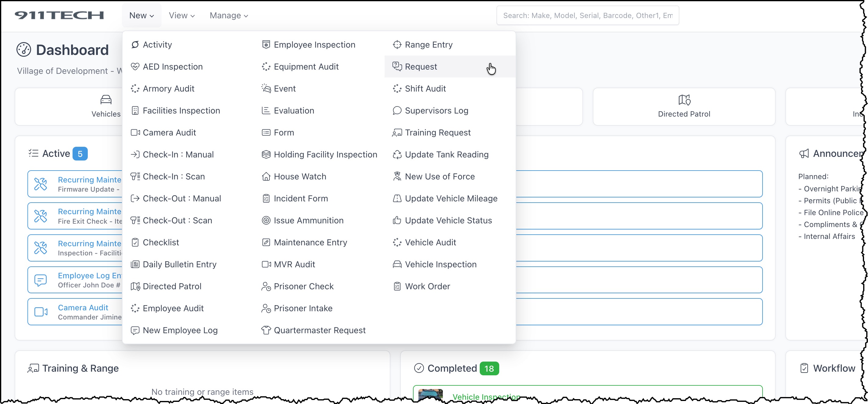The image size is (868, 404).
Task: Click the Employee Log Entry chat icon
Action: [41, 280]
